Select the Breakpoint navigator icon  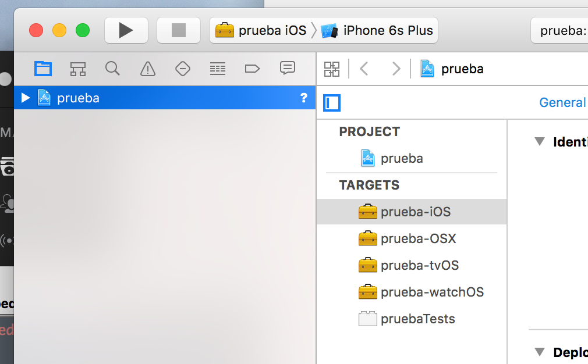252,69
